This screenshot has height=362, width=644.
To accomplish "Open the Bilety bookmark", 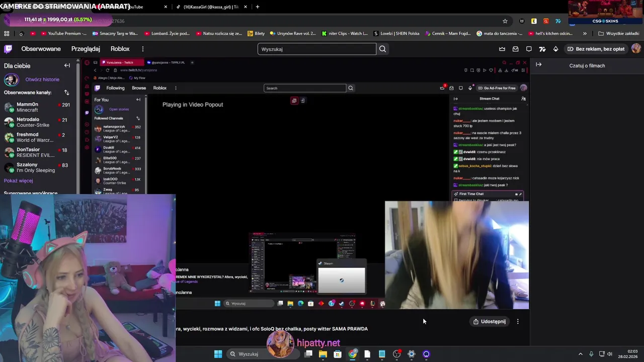I will coord(257,34).
